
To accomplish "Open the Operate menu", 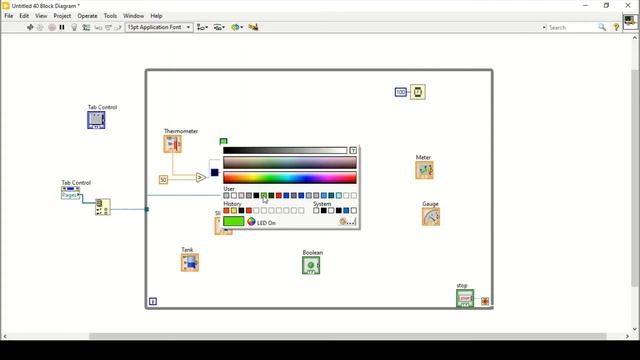I will pos(87,16).
